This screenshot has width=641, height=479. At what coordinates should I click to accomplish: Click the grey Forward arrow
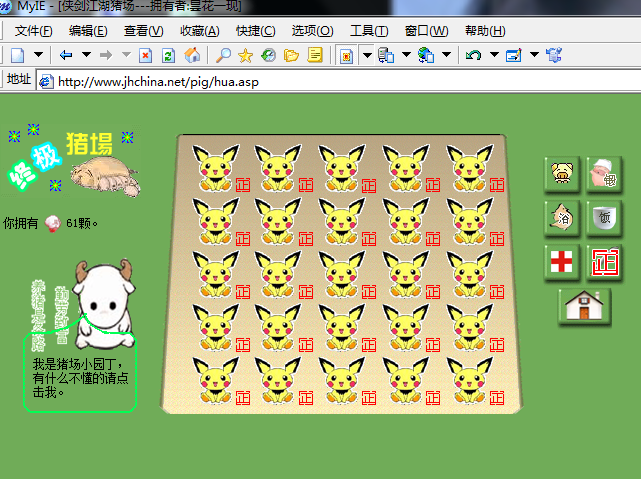pos(106,55)
